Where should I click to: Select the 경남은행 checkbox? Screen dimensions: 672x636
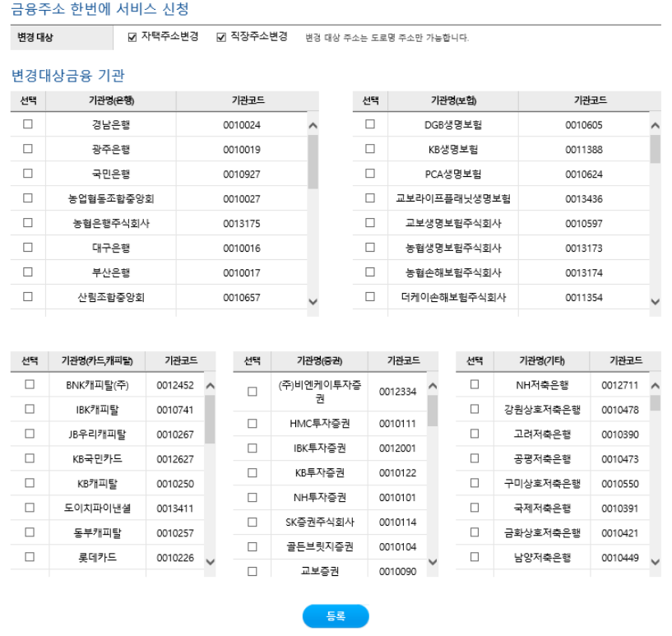(x=28, y=124)
